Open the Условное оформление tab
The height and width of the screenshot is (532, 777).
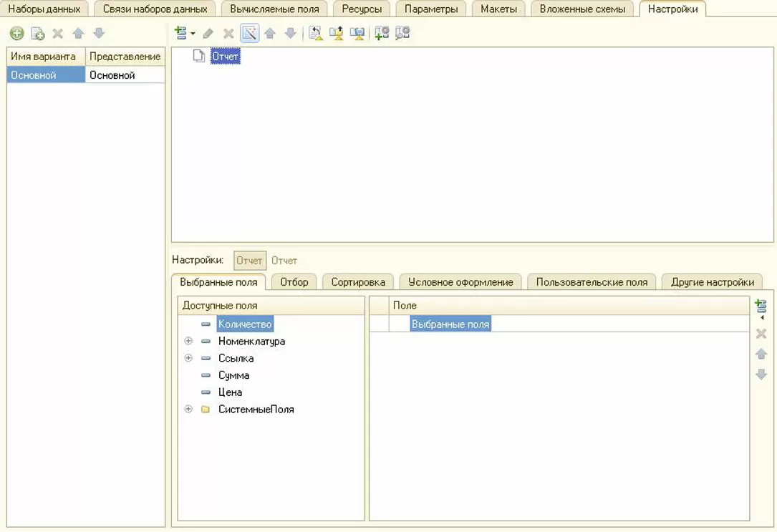tap(460, 282)
